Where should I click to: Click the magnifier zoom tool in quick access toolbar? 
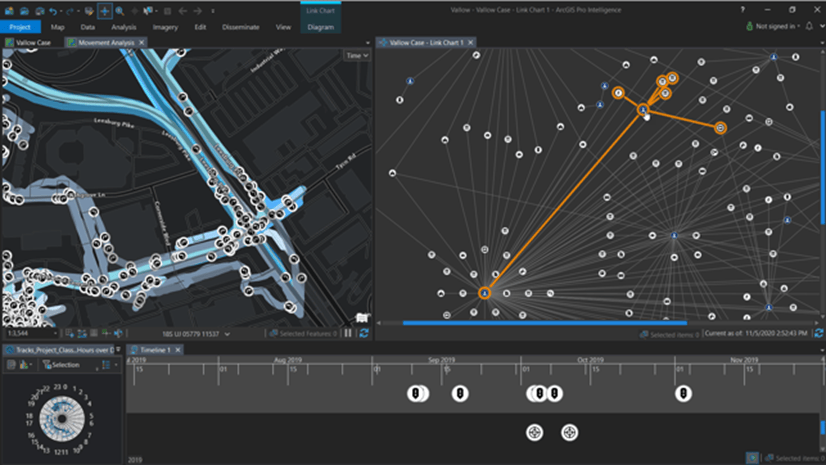tap(120, 11)
